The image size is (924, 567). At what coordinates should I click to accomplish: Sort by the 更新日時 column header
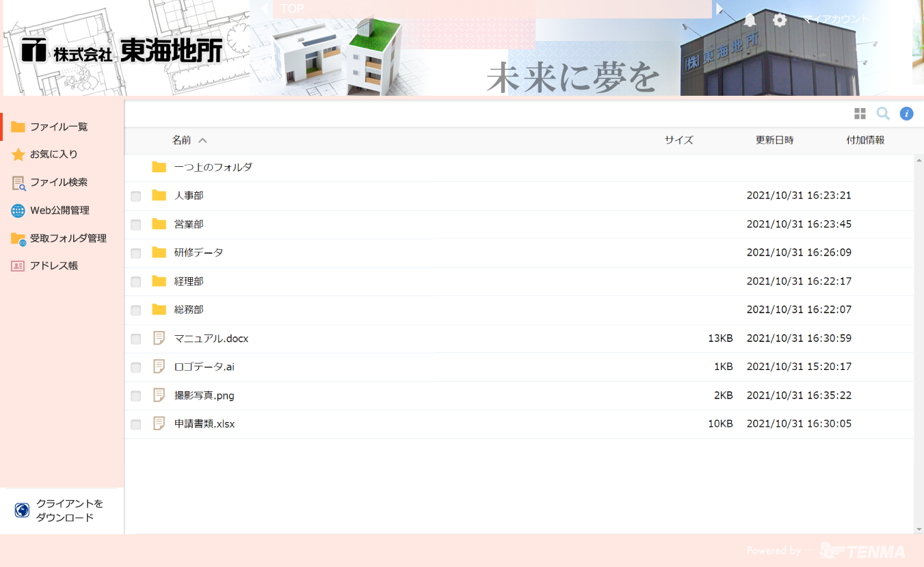[x=774, y=140]
